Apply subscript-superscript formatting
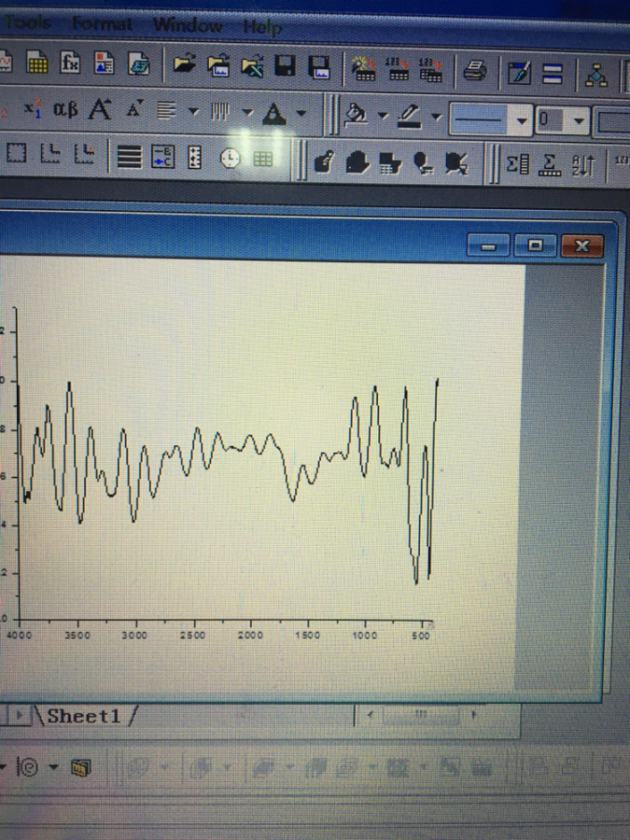The height and width of the screenshot is (840, 630). click(32, 108)
